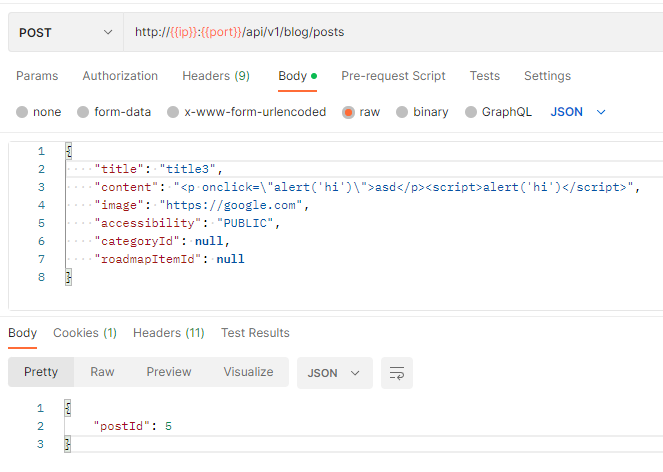663x472 pixels.
Task: Open the response JSON format dropdown
Action: [334, 373]
